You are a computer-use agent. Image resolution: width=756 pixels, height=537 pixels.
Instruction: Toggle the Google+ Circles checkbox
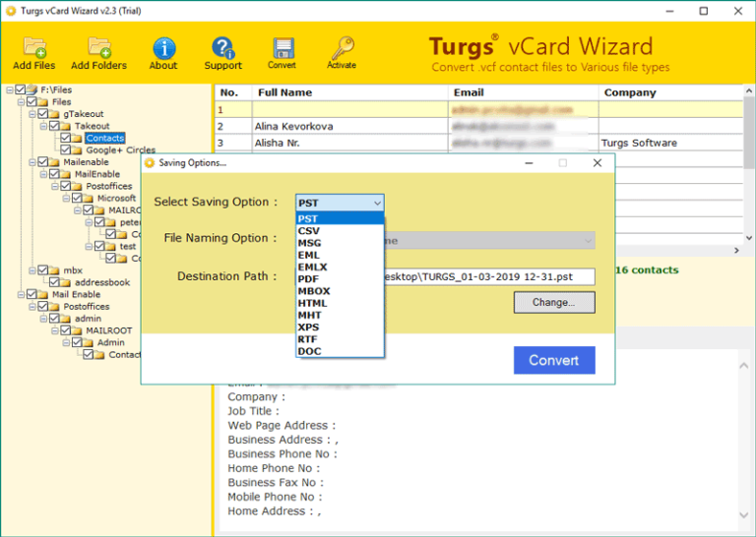(x=66, y=149)
